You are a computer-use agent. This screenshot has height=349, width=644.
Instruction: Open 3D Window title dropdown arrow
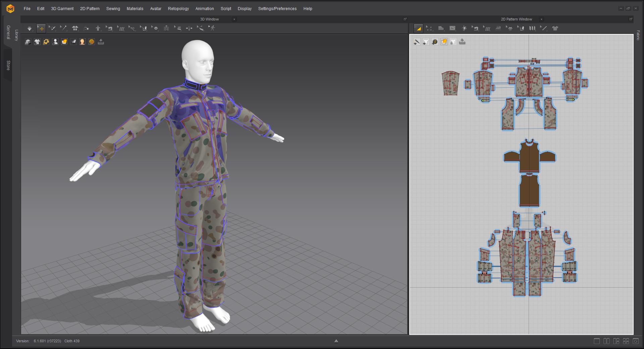tap(234, 19)
